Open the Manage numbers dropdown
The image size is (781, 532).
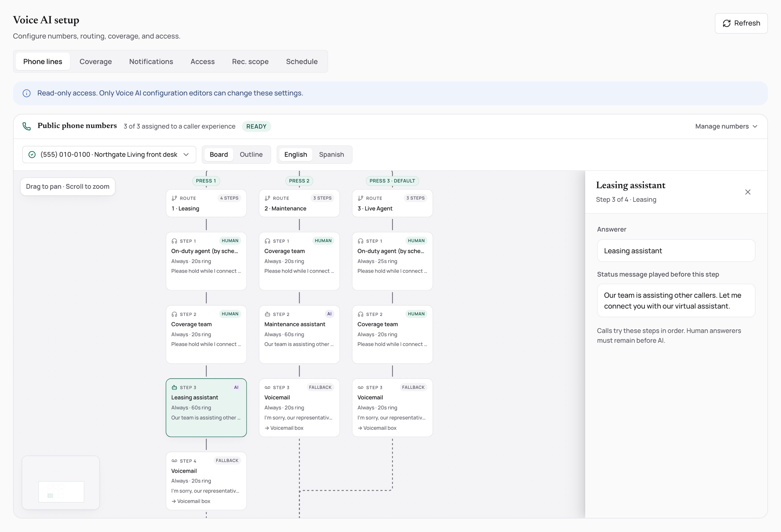(726, 126)
